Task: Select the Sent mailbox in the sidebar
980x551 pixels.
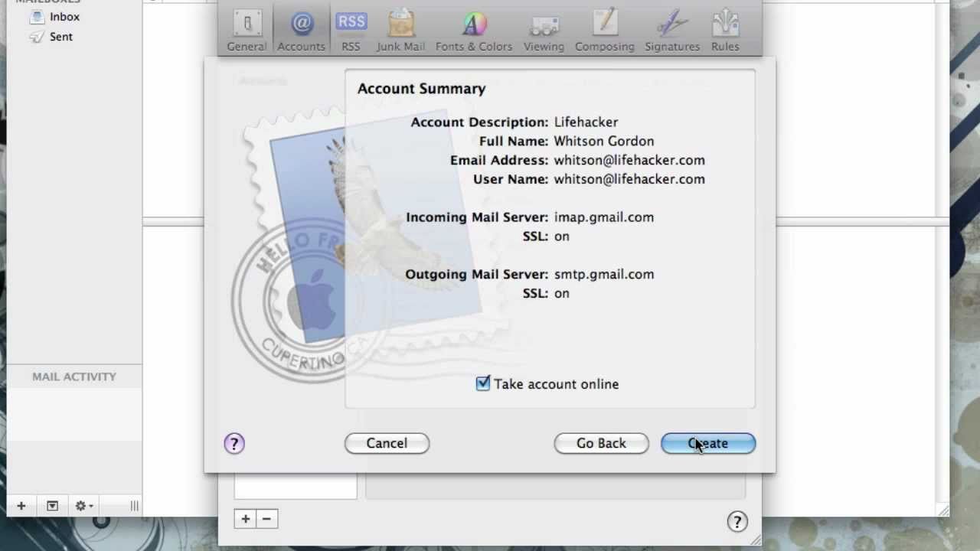Action: 61,37
